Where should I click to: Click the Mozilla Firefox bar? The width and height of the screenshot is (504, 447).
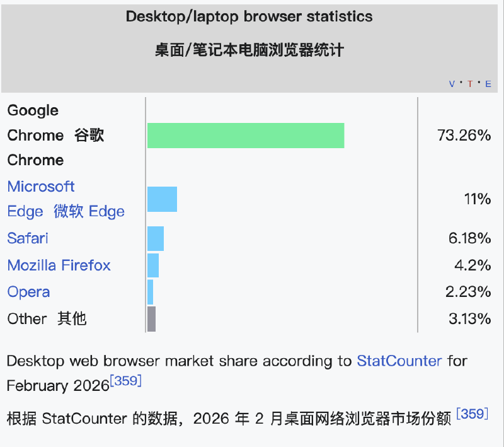point(152,265)
